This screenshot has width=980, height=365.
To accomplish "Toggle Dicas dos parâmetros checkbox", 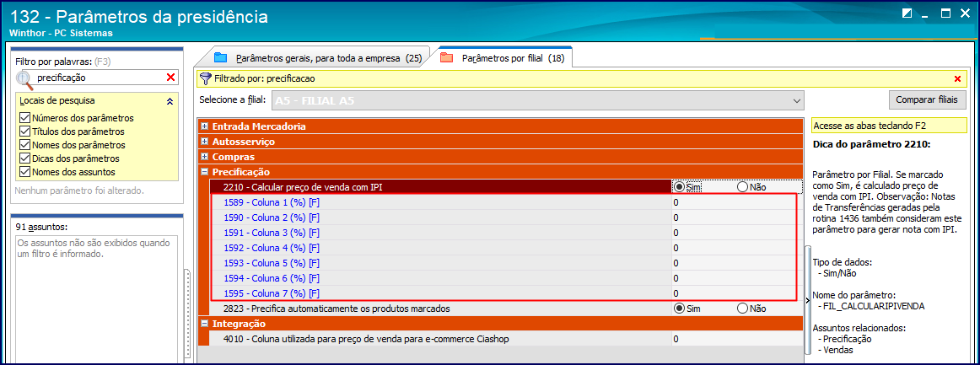I will 25,158.
